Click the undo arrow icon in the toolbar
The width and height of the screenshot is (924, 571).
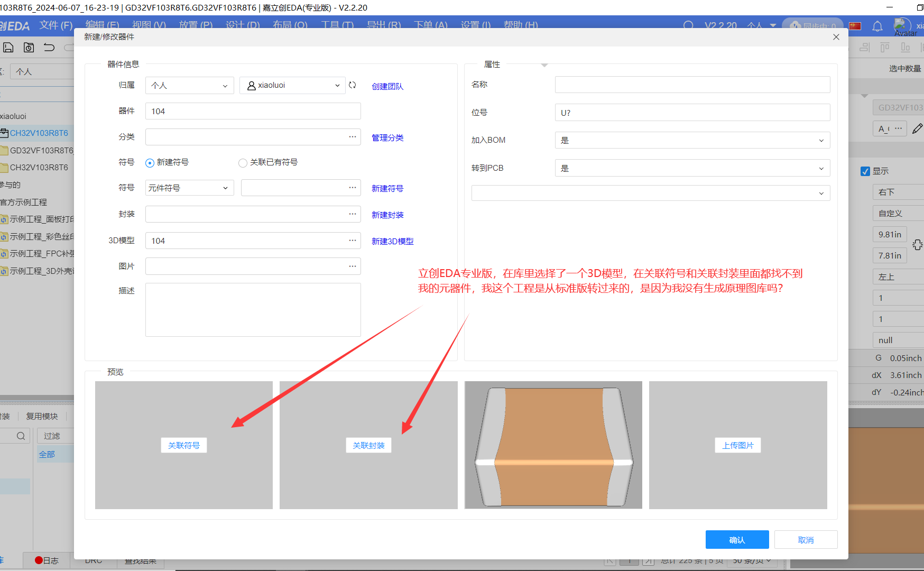(x=49, y=48)
